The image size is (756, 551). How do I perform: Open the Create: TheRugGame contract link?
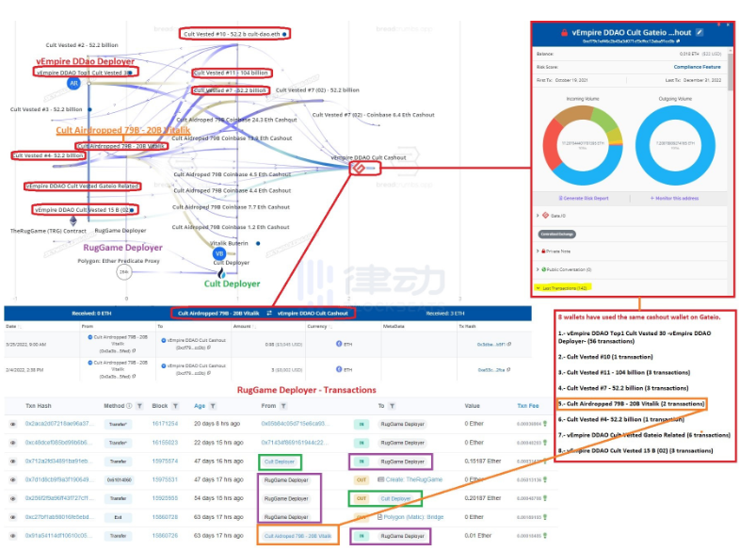tap(413, 479)
